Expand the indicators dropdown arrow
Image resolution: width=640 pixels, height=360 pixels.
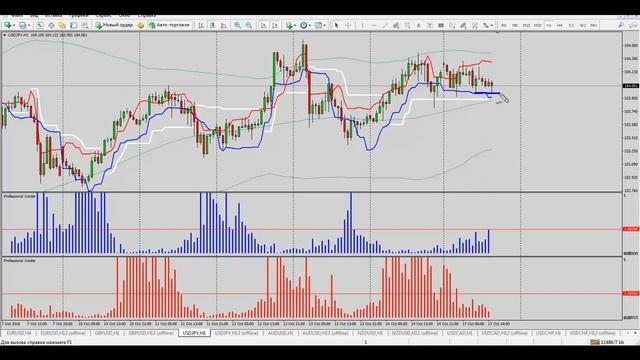click(295, 25)
